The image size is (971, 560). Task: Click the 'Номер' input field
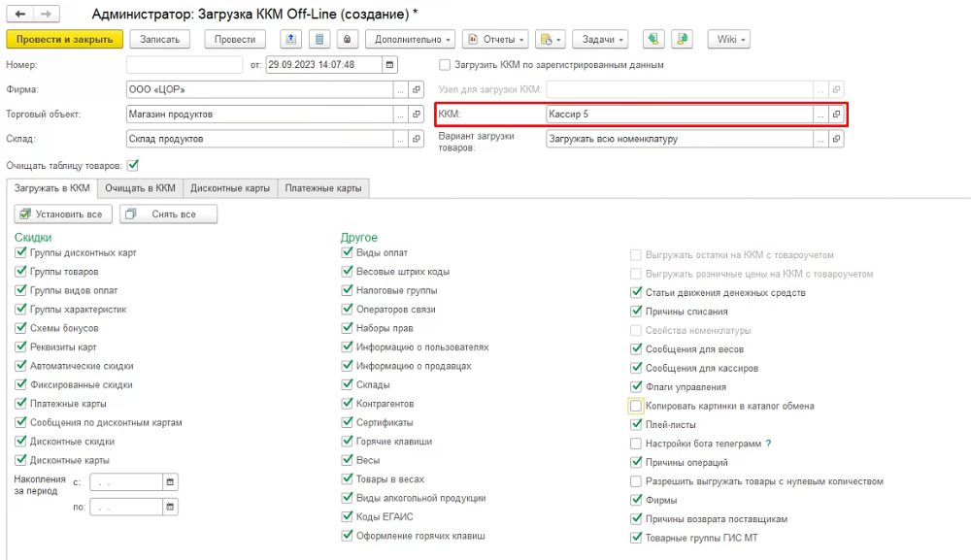[184, 65]
